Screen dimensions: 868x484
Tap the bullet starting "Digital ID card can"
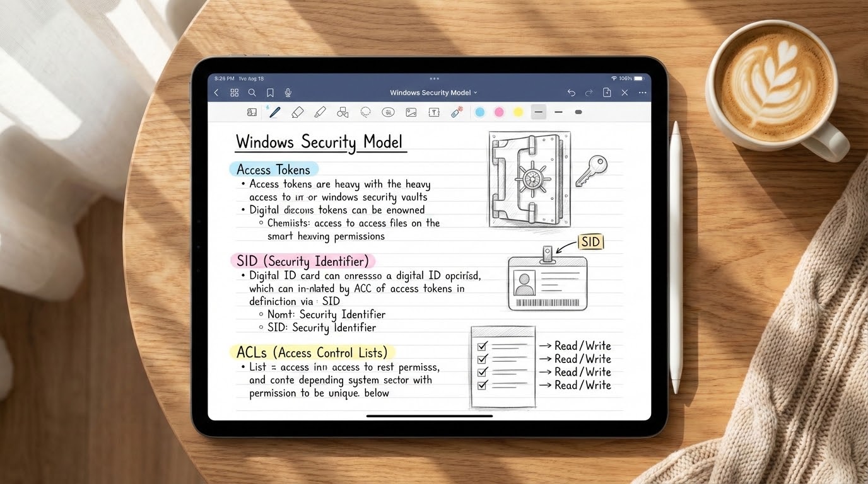[x=365, y=275]
